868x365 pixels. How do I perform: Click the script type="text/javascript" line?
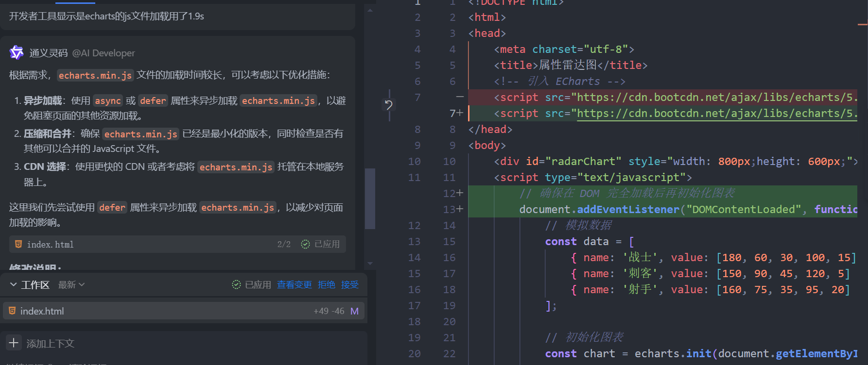[x=592, y=177]
